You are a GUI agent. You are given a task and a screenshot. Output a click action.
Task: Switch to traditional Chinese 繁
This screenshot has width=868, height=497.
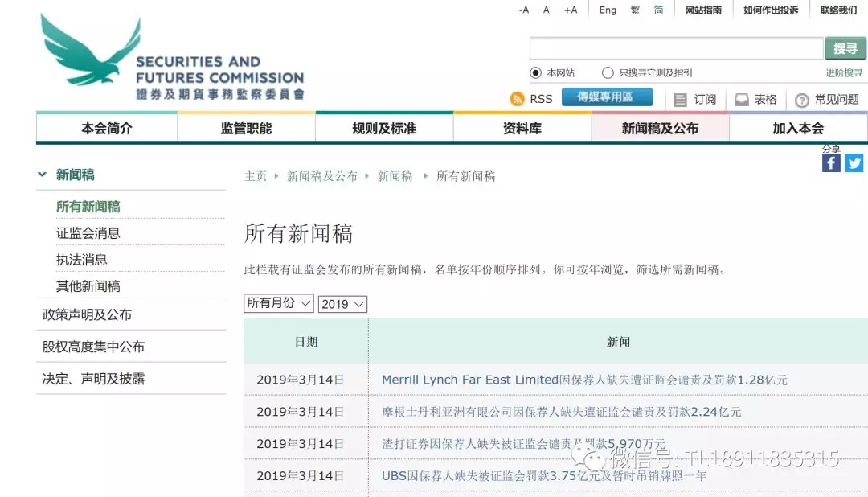635,10
